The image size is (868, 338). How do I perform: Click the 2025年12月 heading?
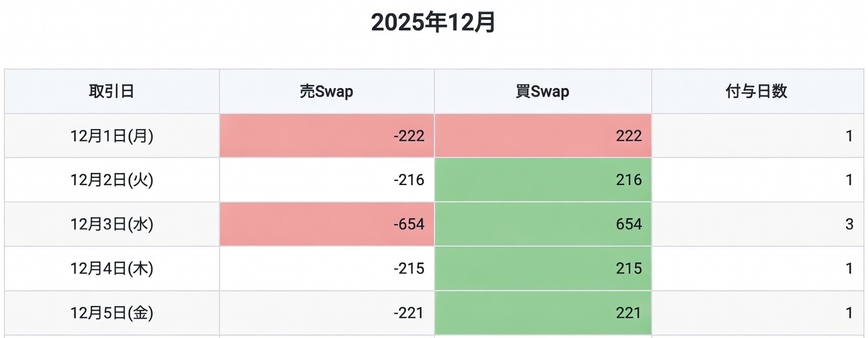[x=433, y=23]
